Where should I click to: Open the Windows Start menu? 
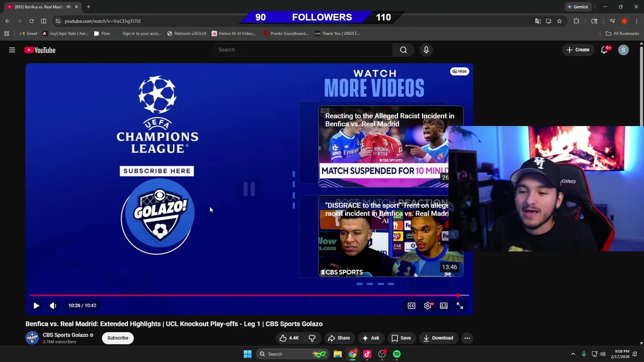point(248,354)
